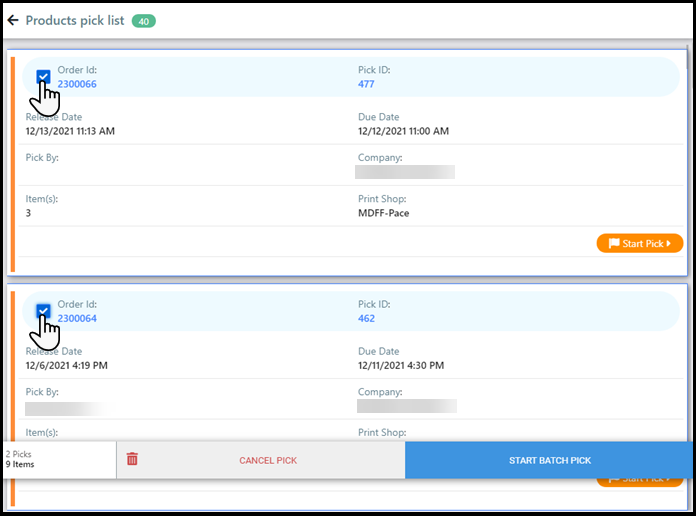Click the MDFF-Pace print shop value

coord(383,213)
